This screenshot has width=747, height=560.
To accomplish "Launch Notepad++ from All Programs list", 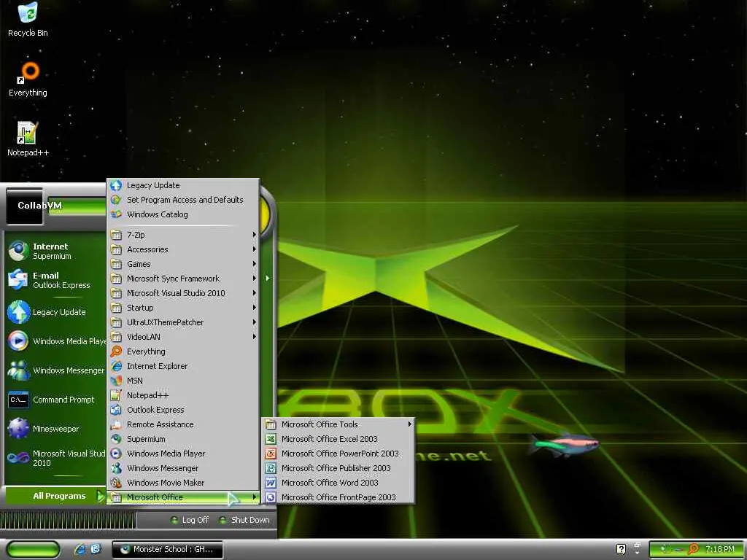I will (x=183, y=395).
